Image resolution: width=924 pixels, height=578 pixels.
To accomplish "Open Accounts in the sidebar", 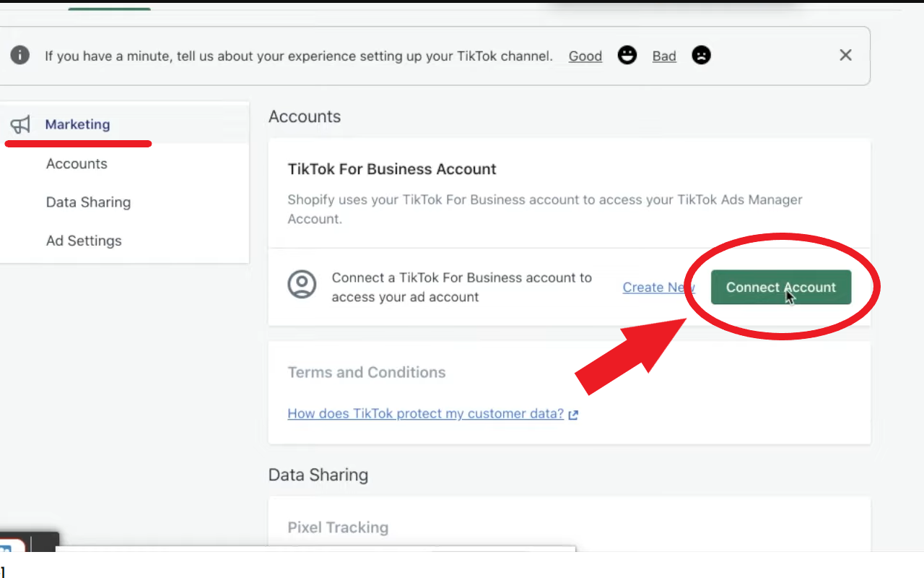I will point(77,164).
